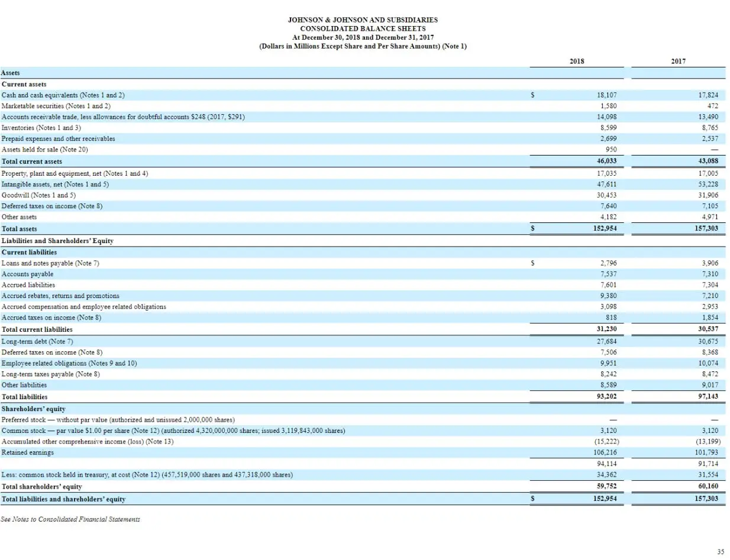Click the total liabilities value 97,143

click(708, 396)
